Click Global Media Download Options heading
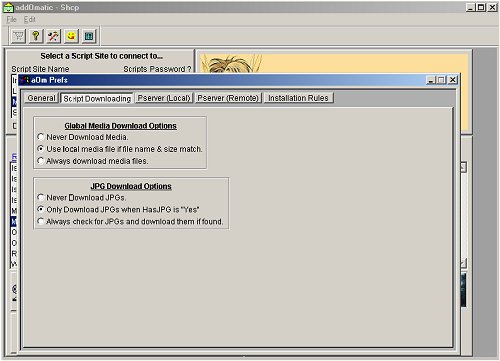This screenshot has width=500, height=361. click(x=120, y=126)
